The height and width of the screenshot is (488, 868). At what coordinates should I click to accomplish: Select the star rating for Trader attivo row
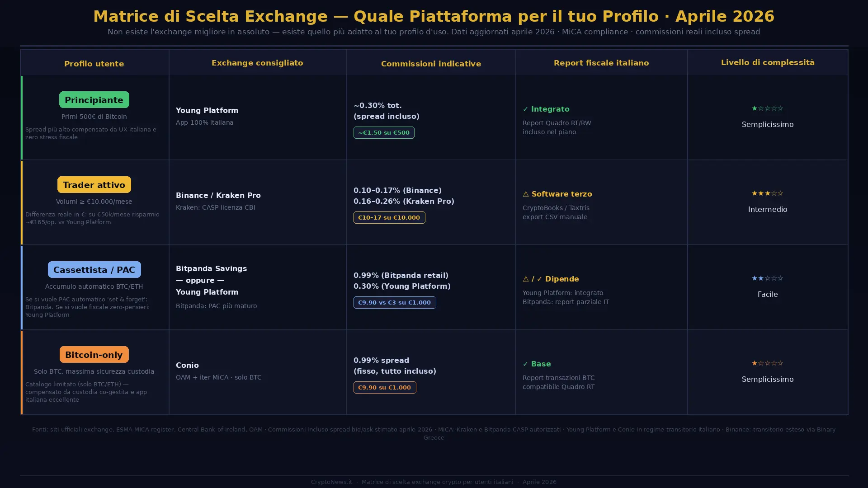click(x=768, y=193)
